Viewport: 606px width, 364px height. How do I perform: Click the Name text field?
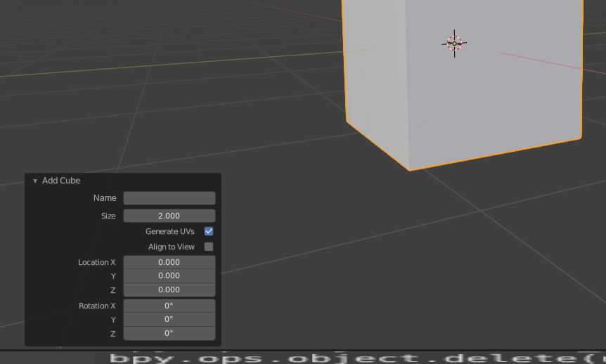click(x=169, y=198)
